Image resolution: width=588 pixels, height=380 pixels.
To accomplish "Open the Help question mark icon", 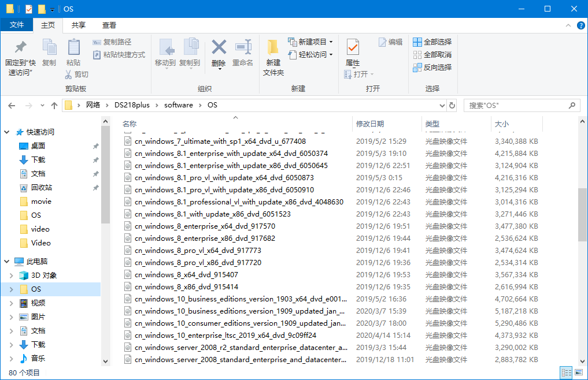I will (x=580, y=25).
